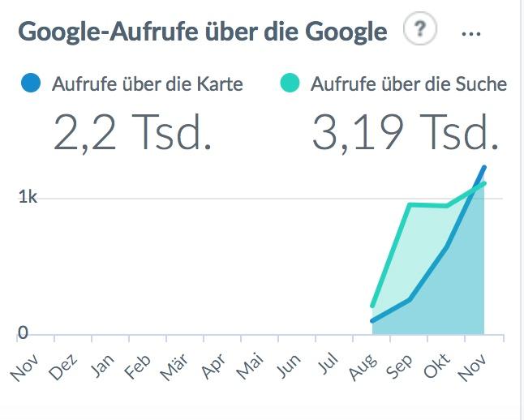Screen dimensions: 524x420
Task: Click the blue Karte line point at Okt
Action: (x=447, y=246)
